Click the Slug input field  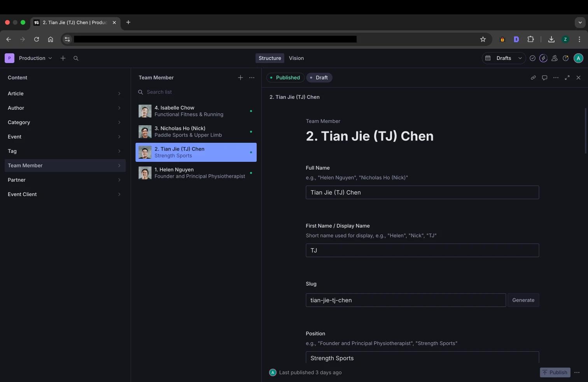tap(406, 300)
